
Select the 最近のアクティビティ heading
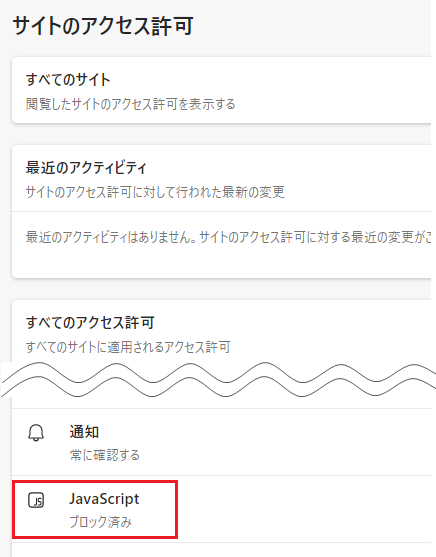[86, 167]
